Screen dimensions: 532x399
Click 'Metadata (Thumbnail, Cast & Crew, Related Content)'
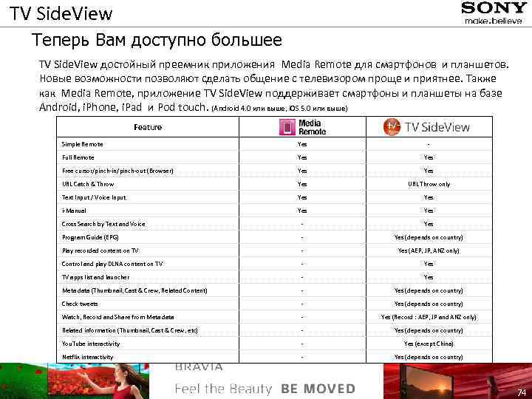(x=134, y=290)
